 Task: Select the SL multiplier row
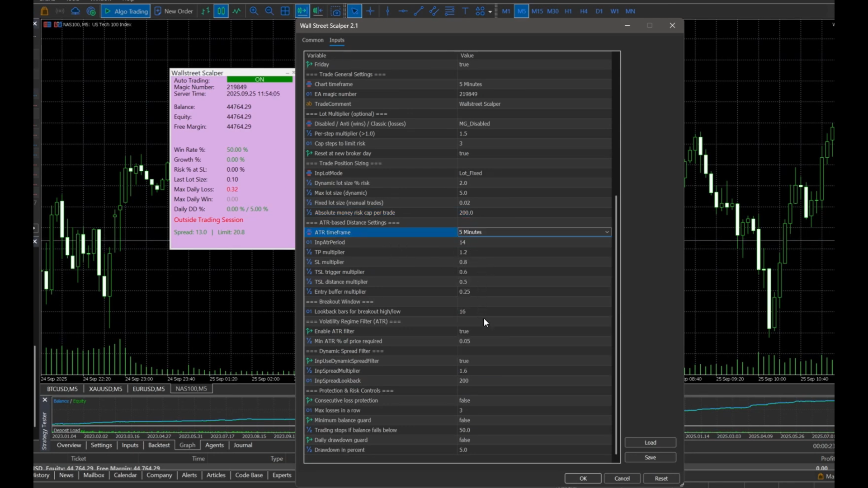click(x=458, y=263)
